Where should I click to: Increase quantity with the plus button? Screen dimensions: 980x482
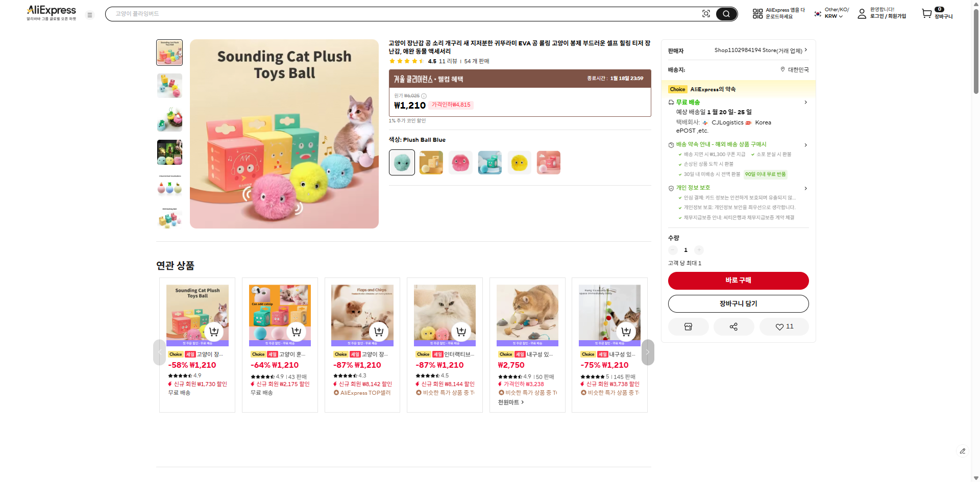699,250
